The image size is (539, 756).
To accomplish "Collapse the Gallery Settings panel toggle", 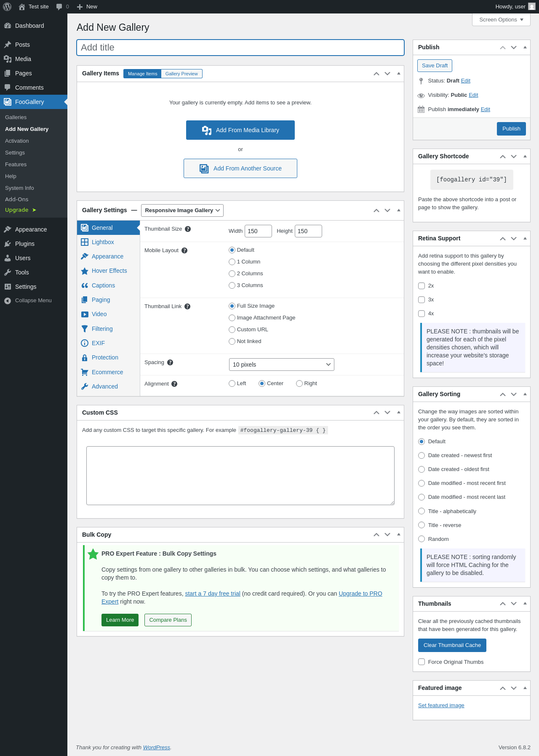I will (398, 210).
